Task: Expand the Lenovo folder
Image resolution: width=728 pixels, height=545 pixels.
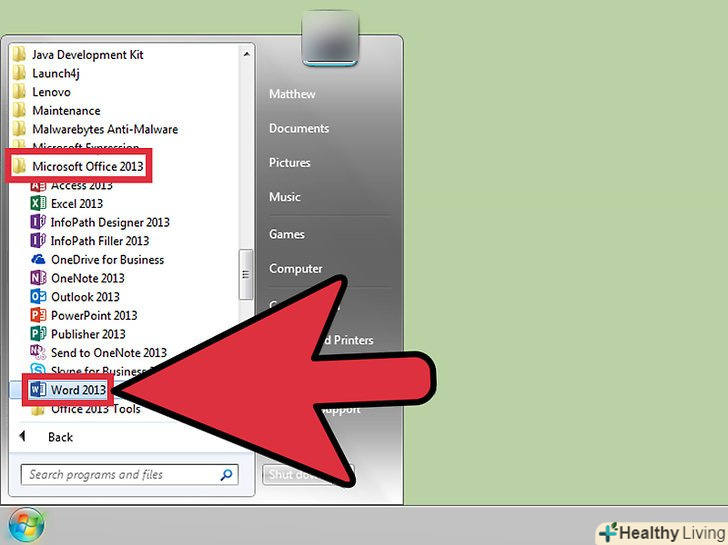Action: coord(41,92)
